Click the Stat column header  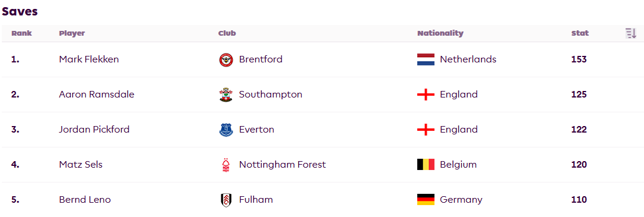pyautogui.click(x=580, y=34)
